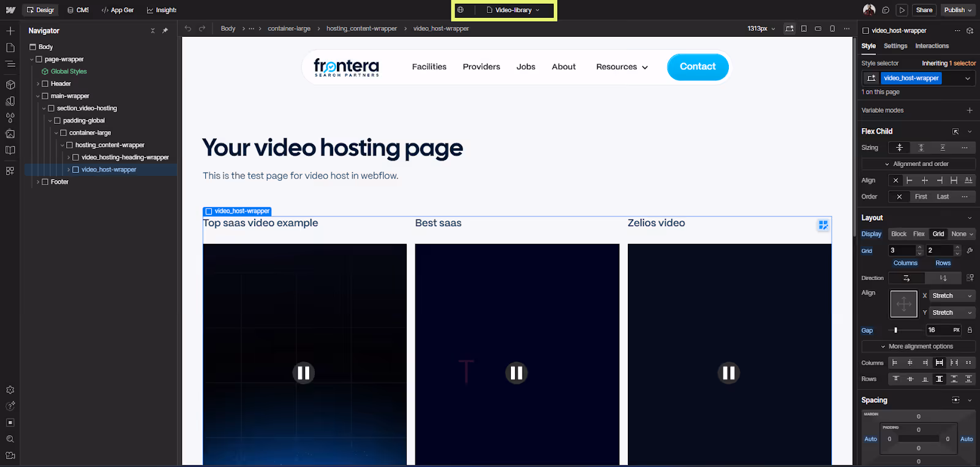Collapse Alignment and order section
This screenshot has width=980, height=467.
tap(918, 164)
